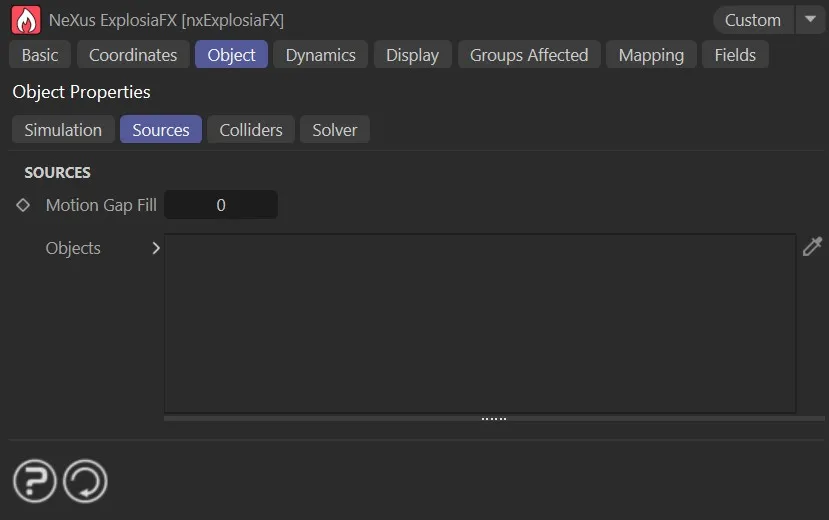Click the Custom mode button
The image size is (829, 520).
[x=753, y=20]
